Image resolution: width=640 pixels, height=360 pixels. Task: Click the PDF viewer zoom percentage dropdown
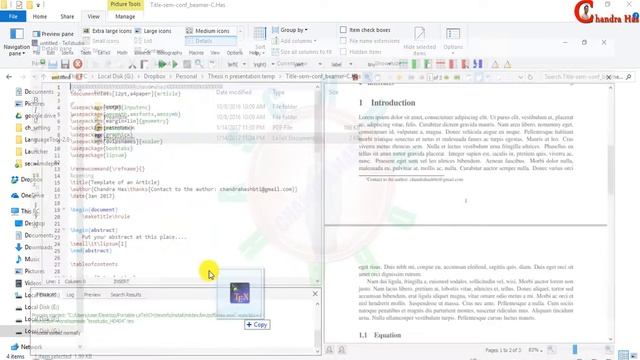(535, 350)
